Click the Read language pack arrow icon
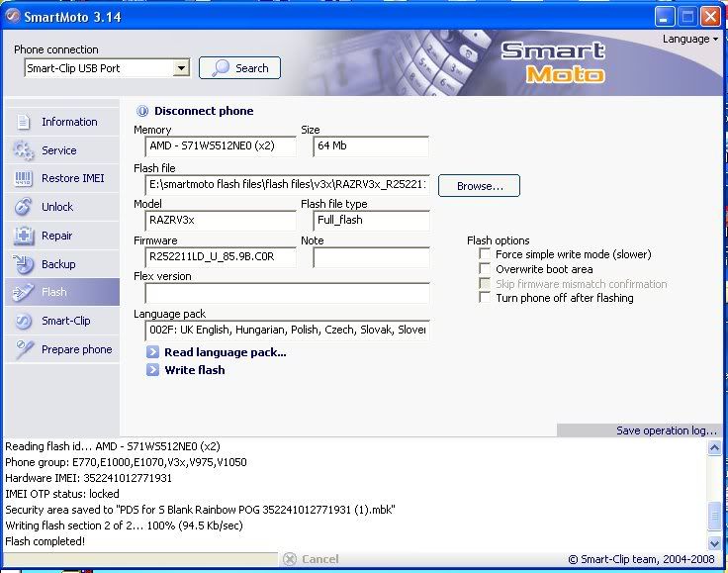The height and width of the screenshot is (573, 728). 152,352
